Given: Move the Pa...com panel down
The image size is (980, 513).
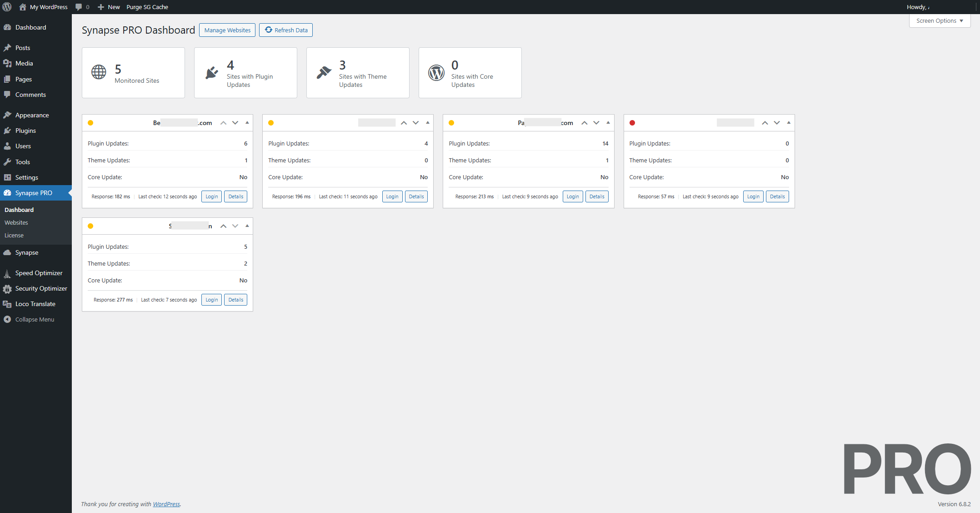Looking at the screenshot, I should pyautogui.click(x=596, y=123).
